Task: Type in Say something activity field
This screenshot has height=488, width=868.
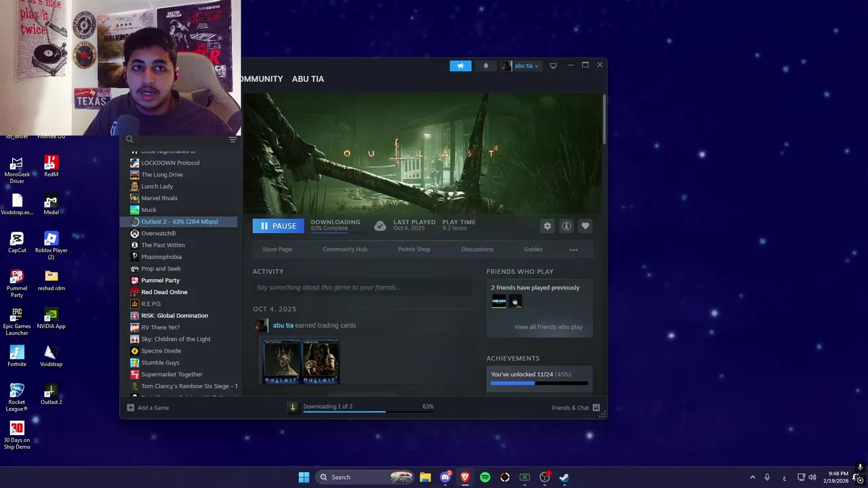Action: [363, 287]
